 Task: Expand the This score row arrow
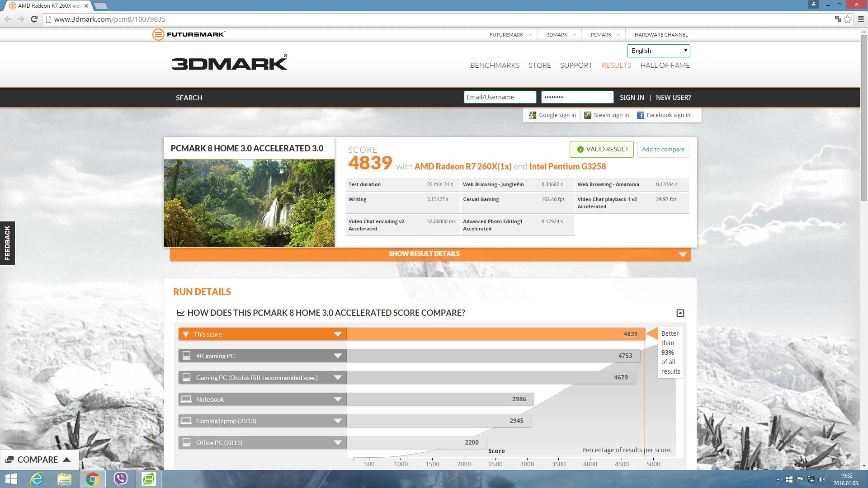click(x=338, y=334)
